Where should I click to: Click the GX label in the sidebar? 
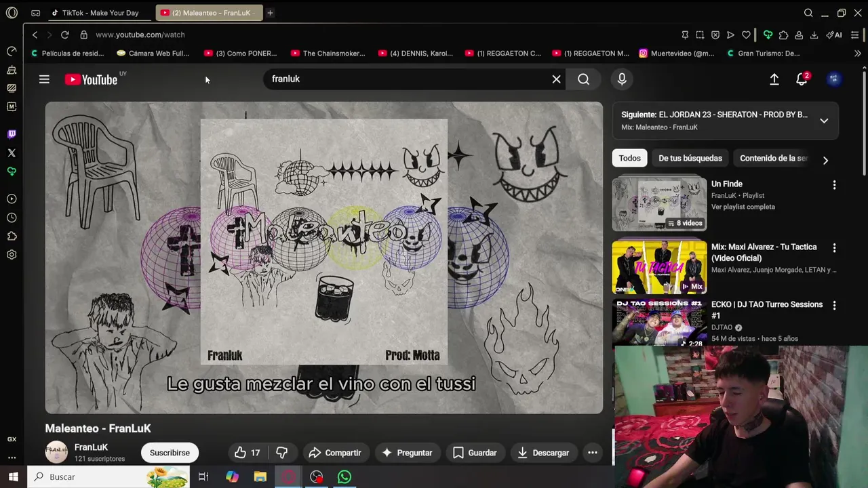point(12,439)
